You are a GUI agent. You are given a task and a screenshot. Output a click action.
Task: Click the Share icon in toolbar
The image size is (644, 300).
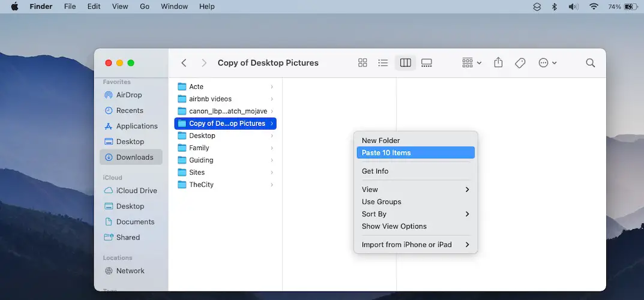498,63
